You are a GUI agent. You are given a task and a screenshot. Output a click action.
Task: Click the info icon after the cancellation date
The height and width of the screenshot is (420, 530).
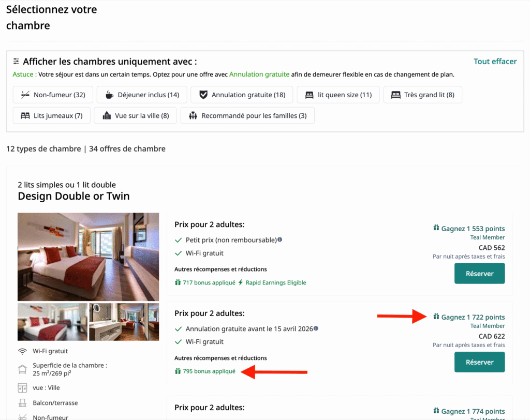[x=315, y=328]
